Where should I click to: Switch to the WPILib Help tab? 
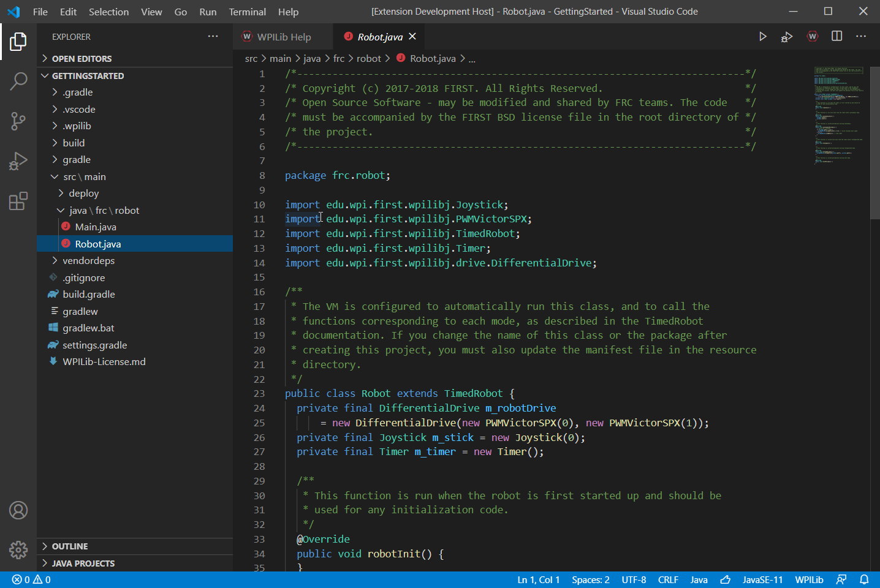tap(284, 37)
